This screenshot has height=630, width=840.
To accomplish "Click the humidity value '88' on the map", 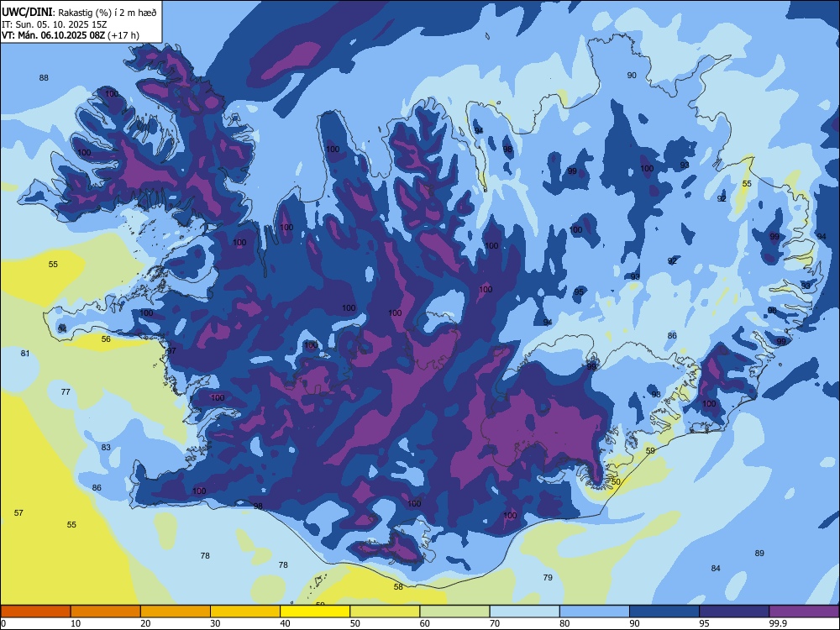I will point(44,77).
